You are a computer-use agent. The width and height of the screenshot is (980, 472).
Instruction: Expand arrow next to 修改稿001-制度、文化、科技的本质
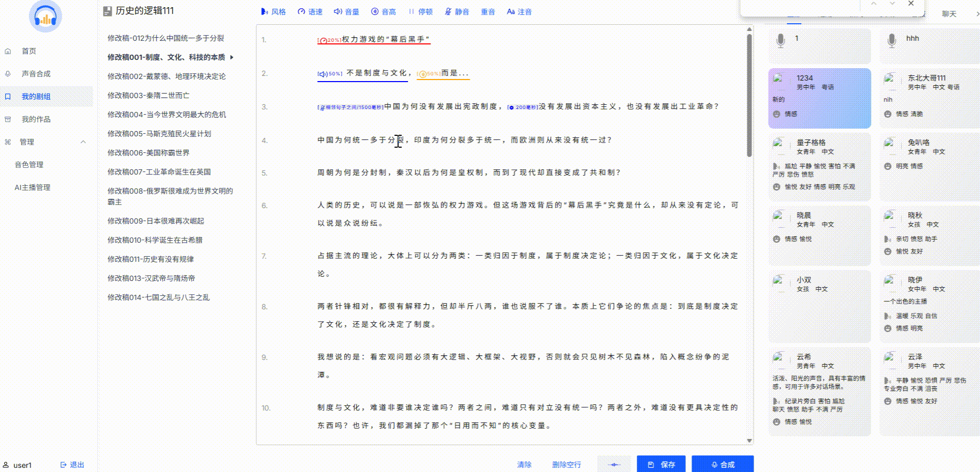tap(232, 57)
